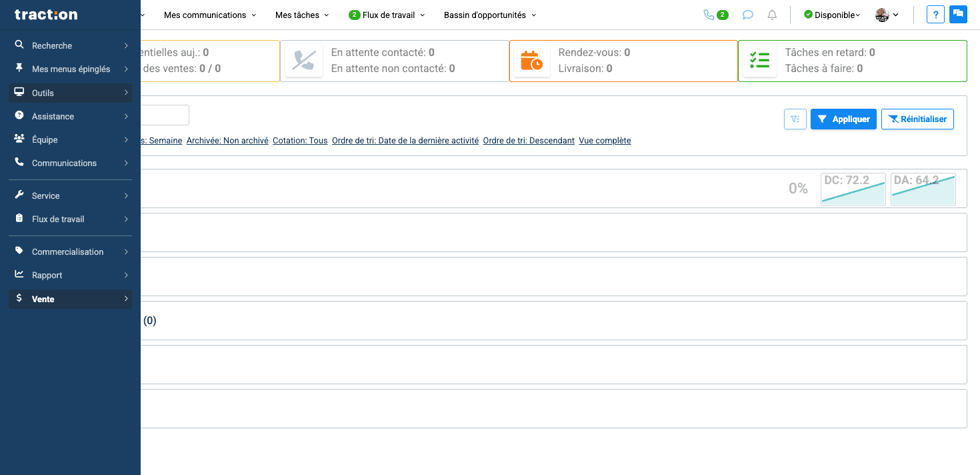The width and height of the screenshot is (980, 475).
Task: Click the Flux de travail clipboard icon
Action: pos(19,218)
